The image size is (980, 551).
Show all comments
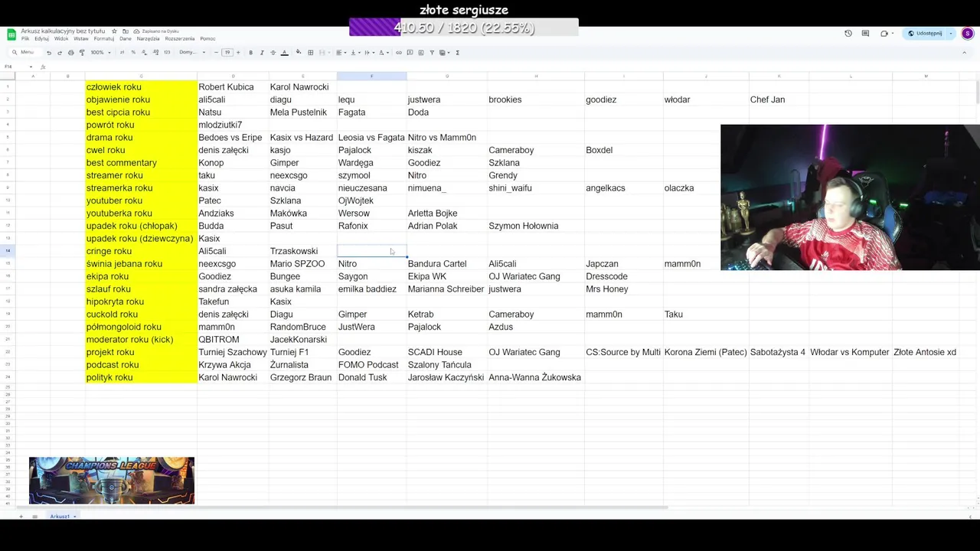tap(865, 34)
